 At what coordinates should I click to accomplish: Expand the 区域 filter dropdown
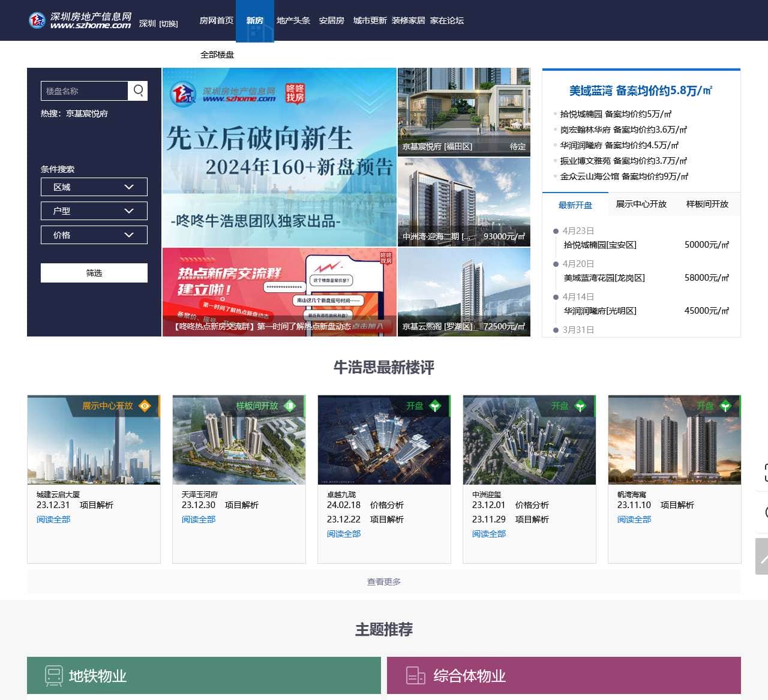click(94, 187)
